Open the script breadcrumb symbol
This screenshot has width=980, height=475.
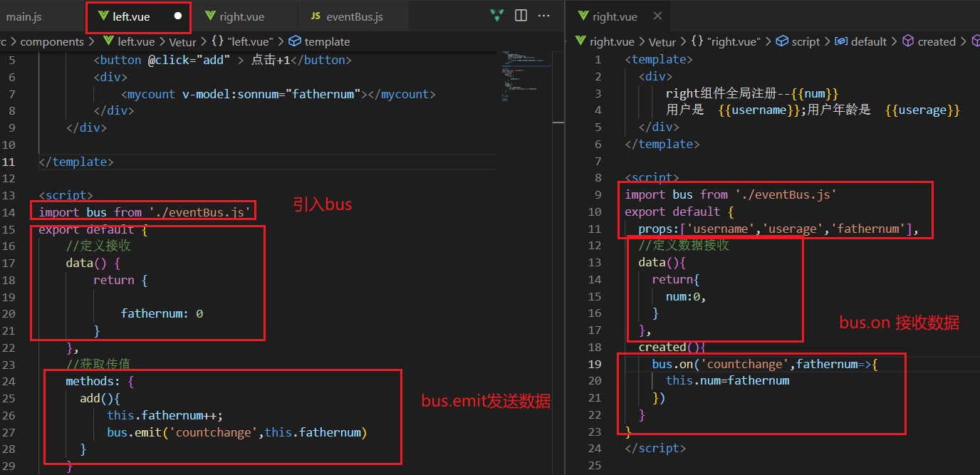click(798, 41)
